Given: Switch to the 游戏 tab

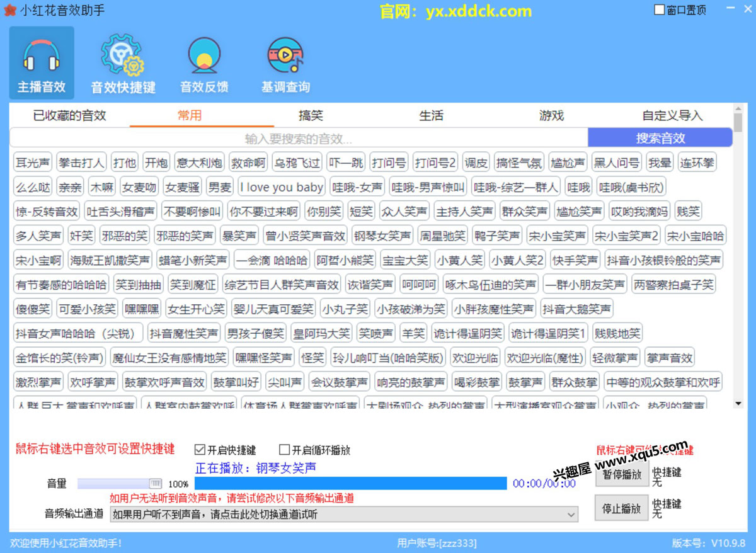Looking at the screenshot, I should pyautogui.click(x=551, y=115).
